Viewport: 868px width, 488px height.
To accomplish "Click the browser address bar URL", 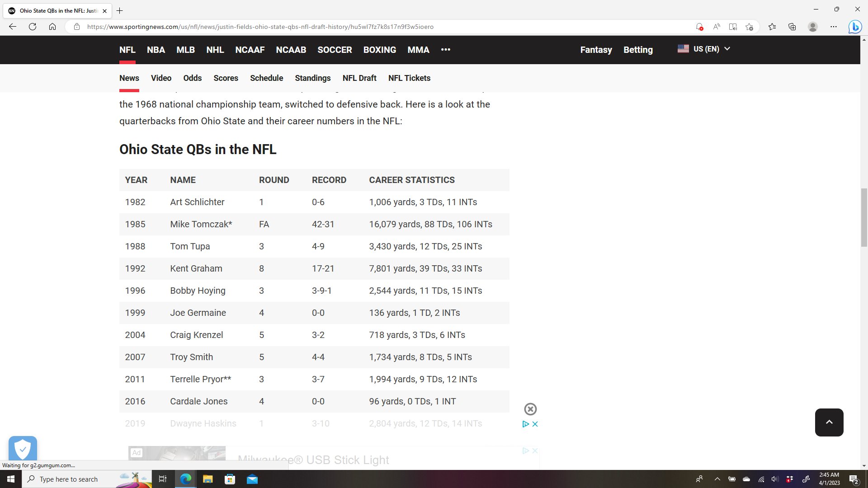I will 260,27.
